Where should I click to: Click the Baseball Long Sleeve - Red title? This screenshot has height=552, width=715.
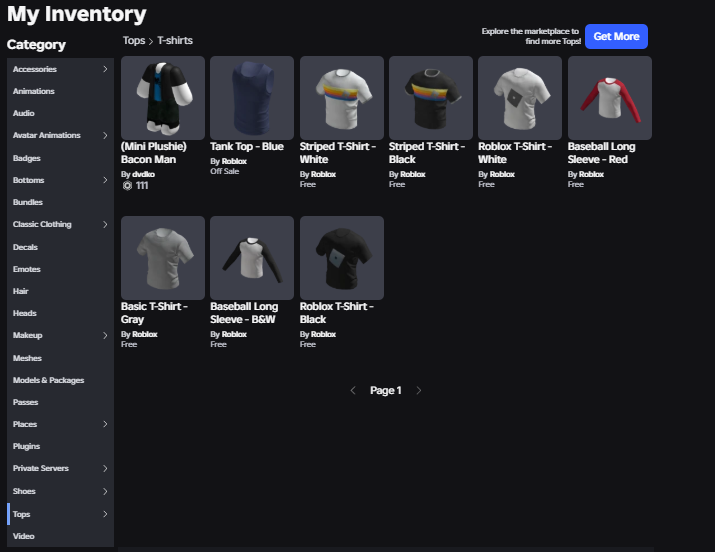pos(601,153)
